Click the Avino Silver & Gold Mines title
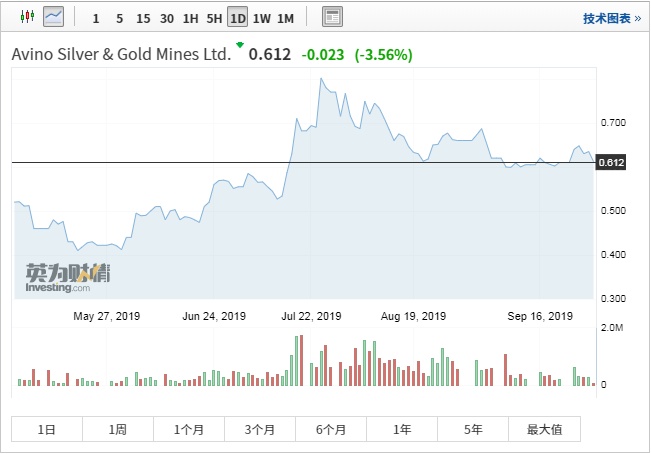Image resolution: width=651 pixels, height=454 pixels. pyautogui.click(x=121, y=54)
